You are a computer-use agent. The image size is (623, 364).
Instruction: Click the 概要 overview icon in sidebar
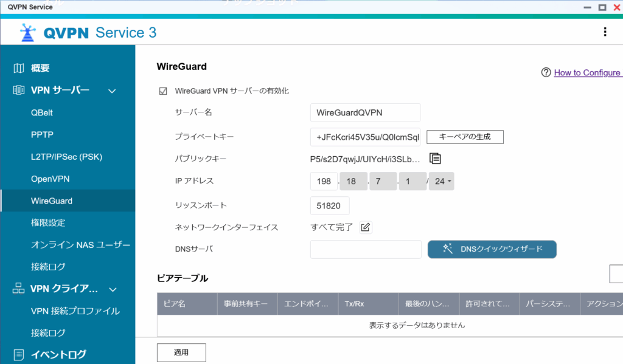click(19, 68)
